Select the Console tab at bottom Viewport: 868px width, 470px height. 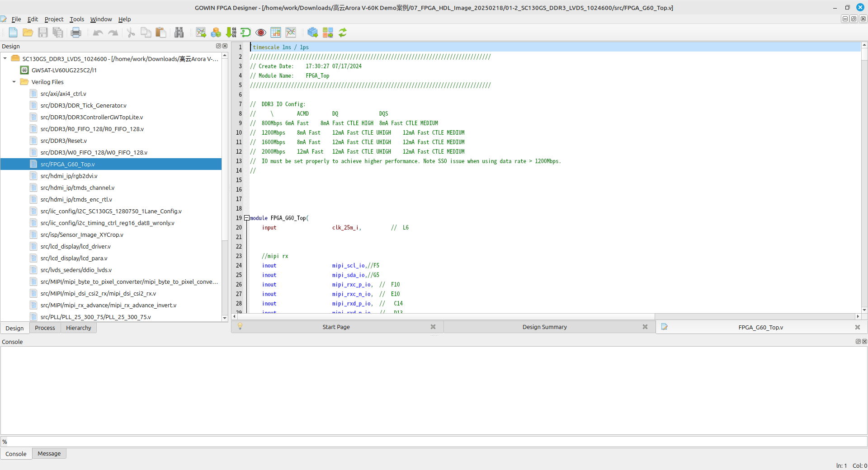(16, 454)
